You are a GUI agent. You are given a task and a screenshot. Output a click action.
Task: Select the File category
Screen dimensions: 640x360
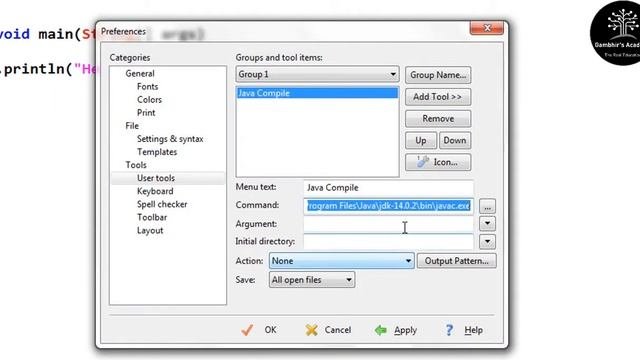[x=132, y=126]
